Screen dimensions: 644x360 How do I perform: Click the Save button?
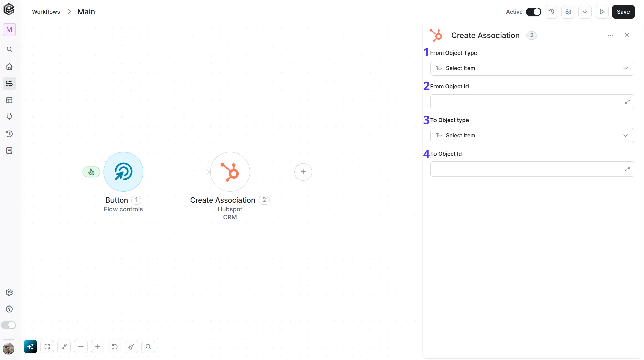tap(623, 12)
